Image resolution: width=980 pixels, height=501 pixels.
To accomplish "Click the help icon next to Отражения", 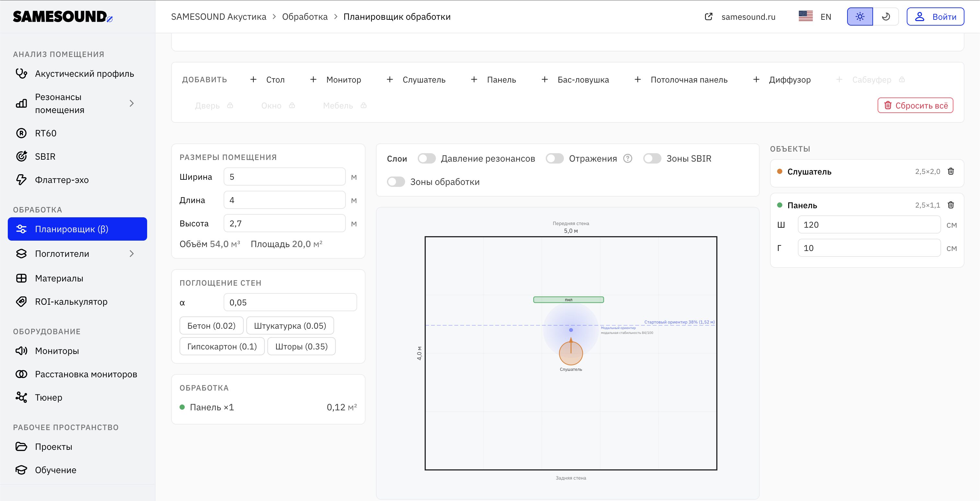I will pyautogui.click(x=628, y=158).
